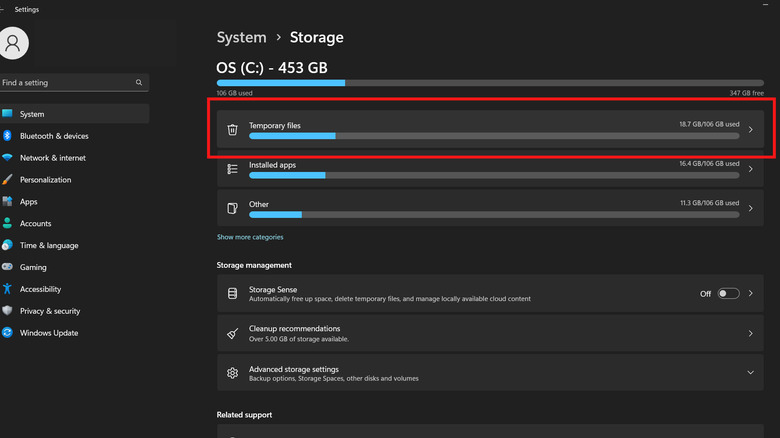Open the Temporary files label
Screen dimensions: 780x438
pos(275,125)
